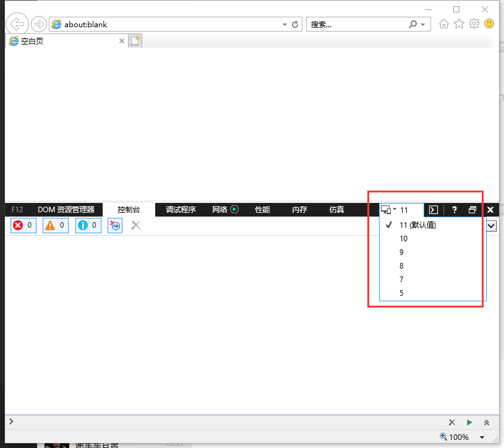Refresh the about:blank page
Screen dimensions: 504x448
[295, 25]
